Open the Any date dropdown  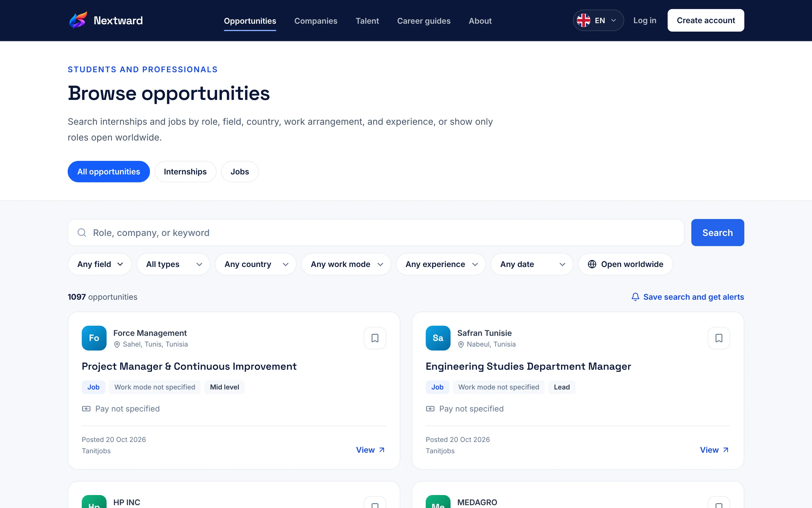532,264
